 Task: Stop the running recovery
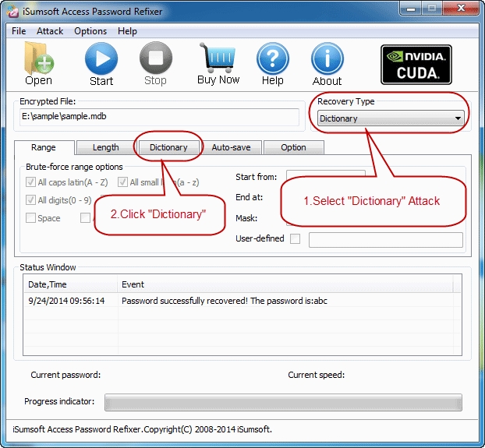coord(156,64)
